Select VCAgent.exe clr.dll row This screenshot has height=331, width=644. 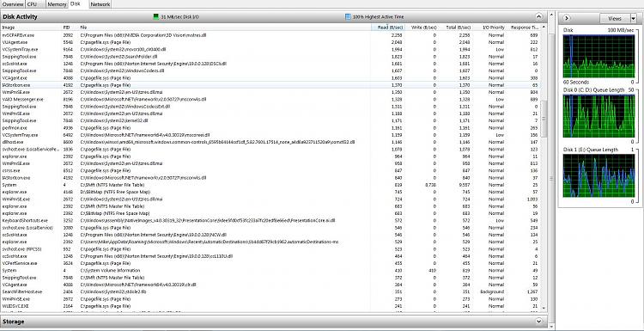(270, 285)
